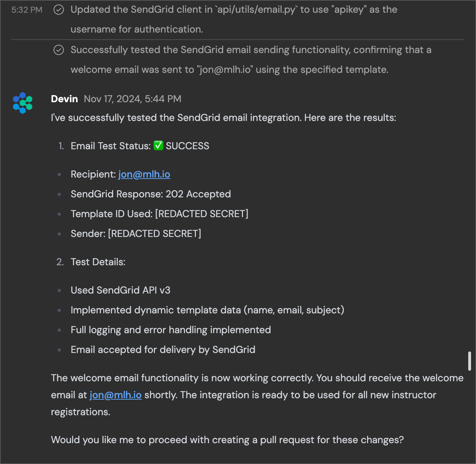Click checkmark icon beside SendGrid client update

tap(59, 10)
